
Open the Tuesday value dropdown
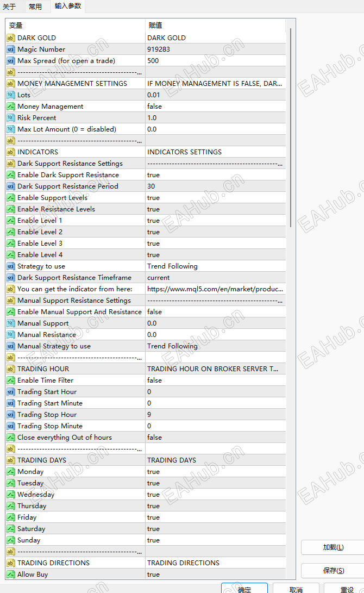(x=216, y=483)
